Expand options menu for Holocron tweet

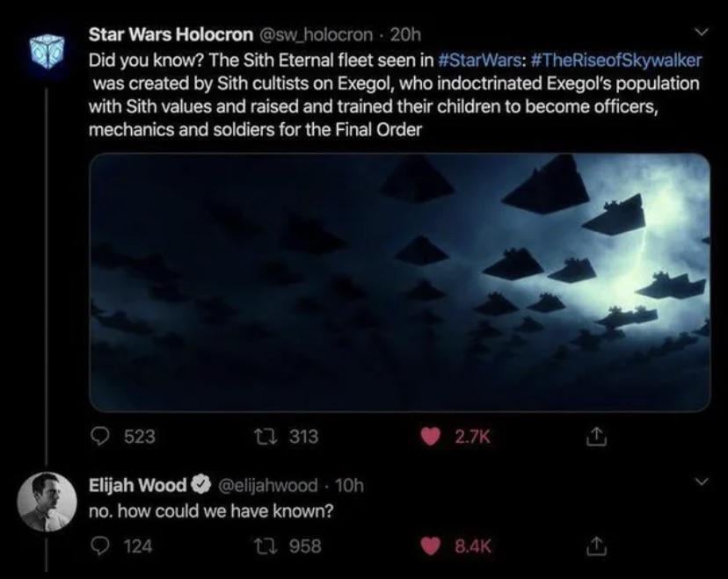click(700, 34)
